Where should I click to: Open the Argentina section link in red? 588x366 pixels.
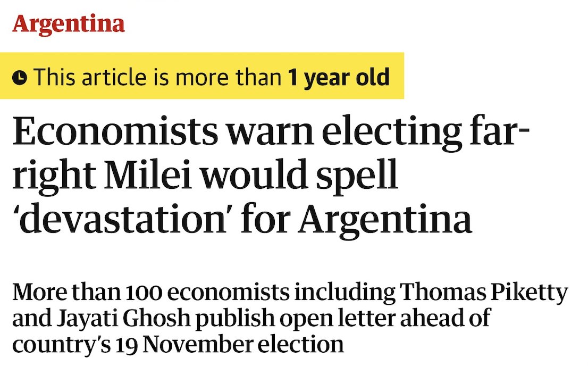pyautogui.click(x=69, y=24)
